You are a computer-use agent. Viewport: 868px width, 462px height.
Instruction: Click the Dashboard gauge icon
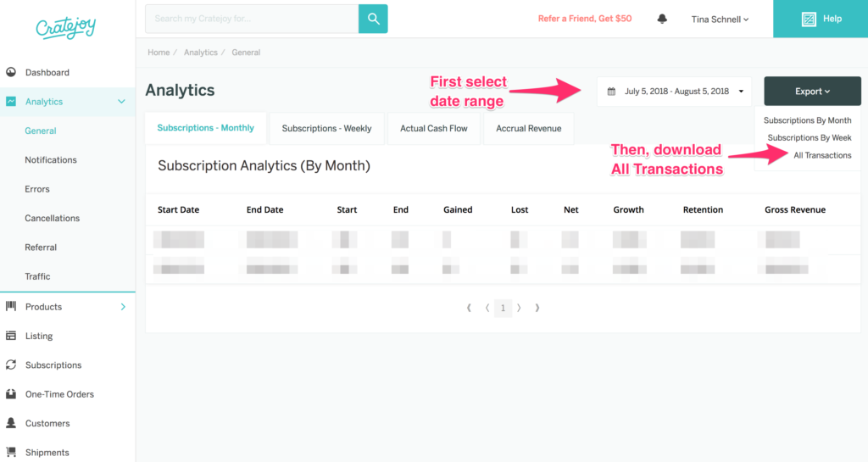pyautogui.click(x=11, y=72)
